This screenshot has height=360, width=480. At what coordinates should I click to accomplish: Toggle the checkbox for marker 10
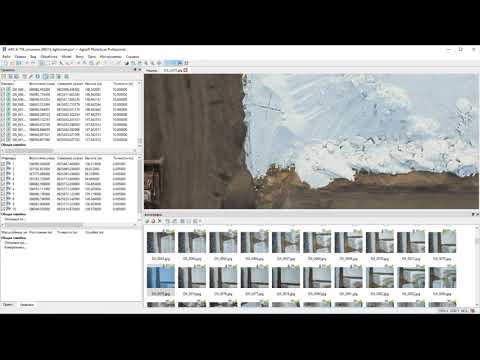(3, 209)
